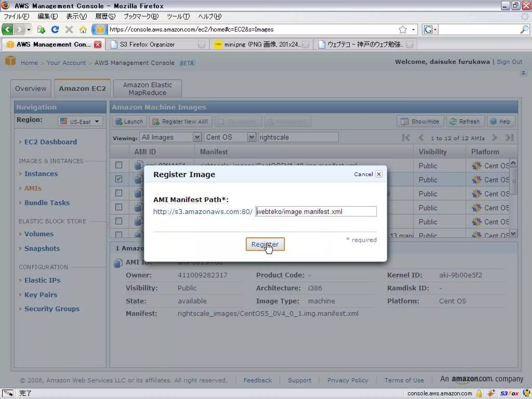532x399 pixels.
Task: Click the AWS orange cube logo
Action: 10,61
